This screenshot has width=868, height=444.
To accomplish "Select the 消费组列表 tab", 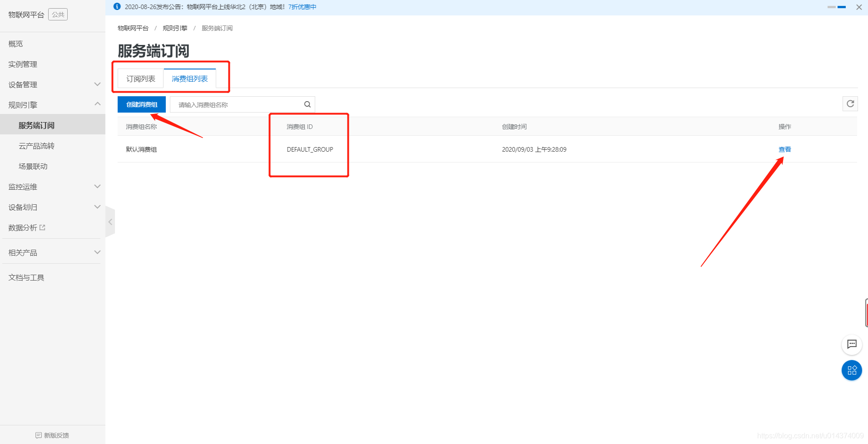I will 190,79.
